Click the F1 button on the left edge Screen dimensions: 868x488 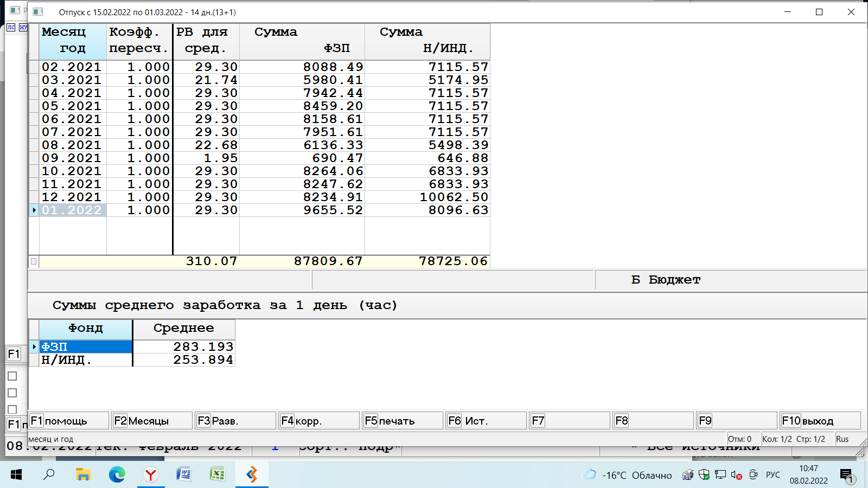14,354
